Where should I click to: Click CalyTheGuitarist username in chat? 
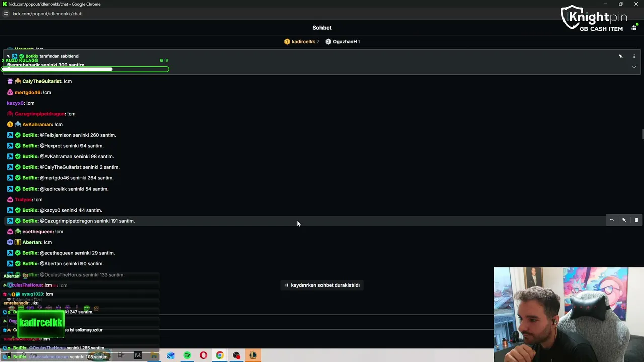tap(42, 81)
